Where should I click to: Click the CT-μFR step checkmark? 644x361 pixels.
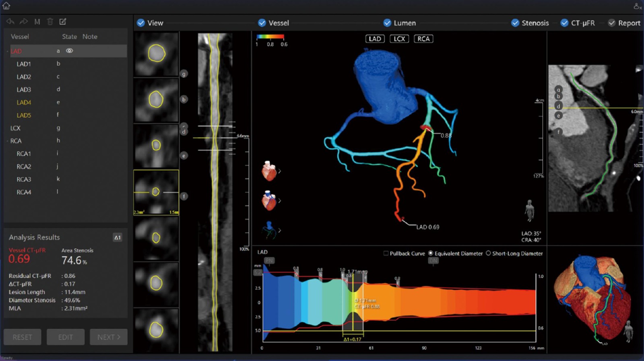click(565, 23)
